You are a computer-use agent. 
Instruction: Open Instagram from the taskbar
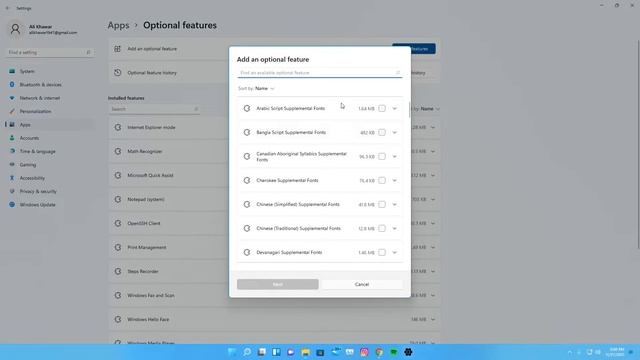click(364, 352)
